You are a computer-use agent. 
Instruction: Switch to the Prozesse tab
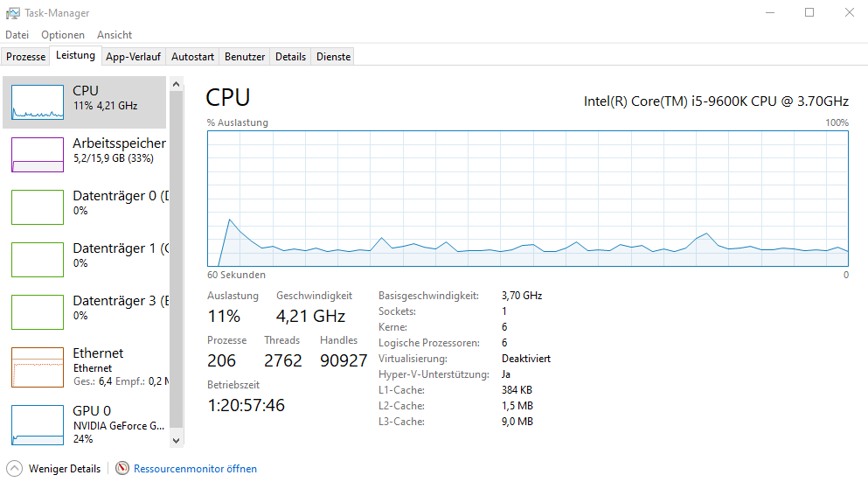coord(26,57)
